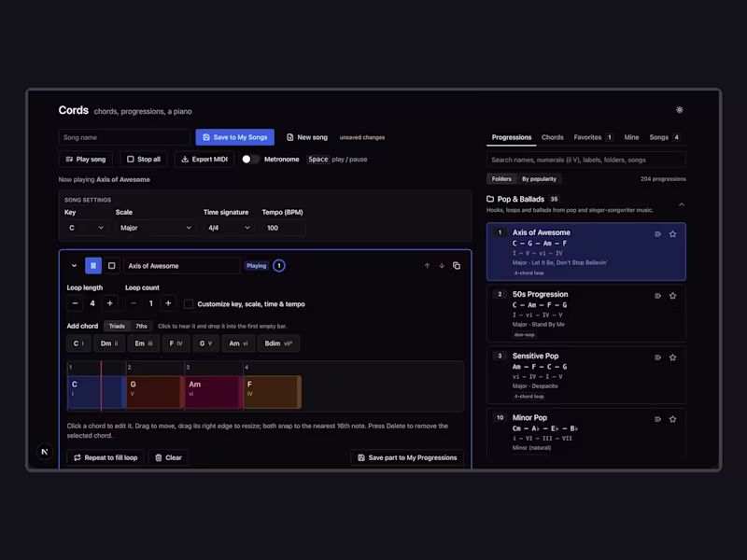747x560 pixels.
Task: Switch to Folders view
Action: 501,179
